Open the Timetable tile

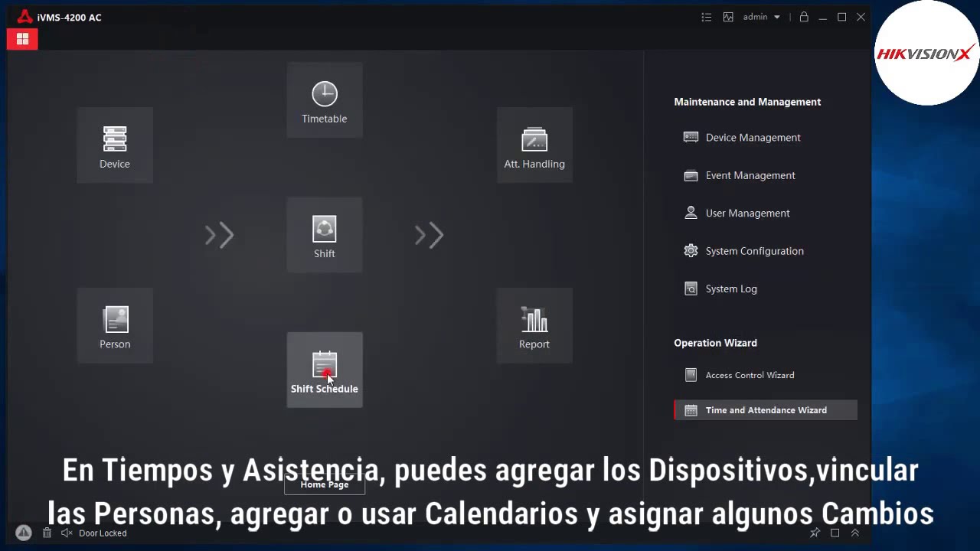click(x=325, y=100)
